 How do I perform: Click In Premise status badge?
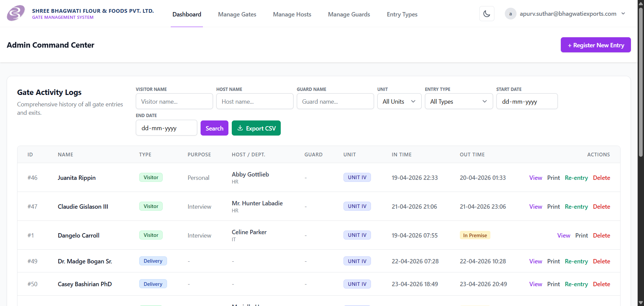coord(475,235)
